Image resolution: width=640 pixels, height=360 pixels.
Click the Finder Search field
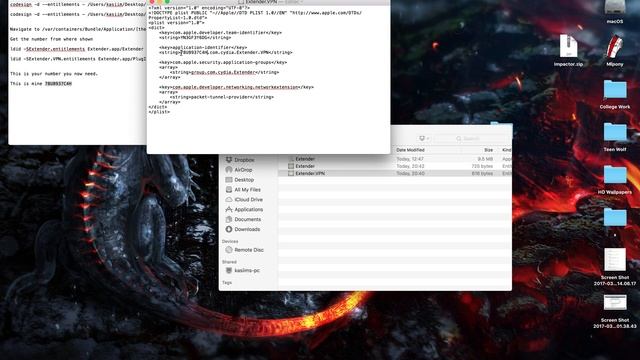[x=473, y=138]
